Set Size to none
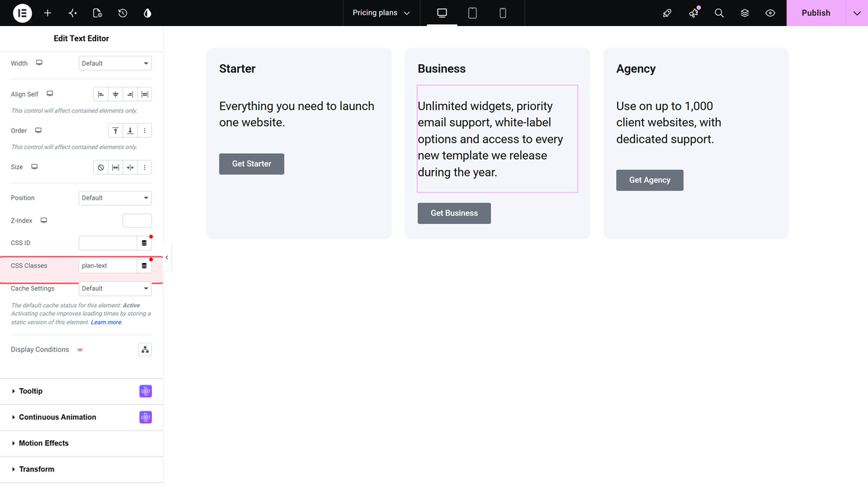 pos(101,168)
